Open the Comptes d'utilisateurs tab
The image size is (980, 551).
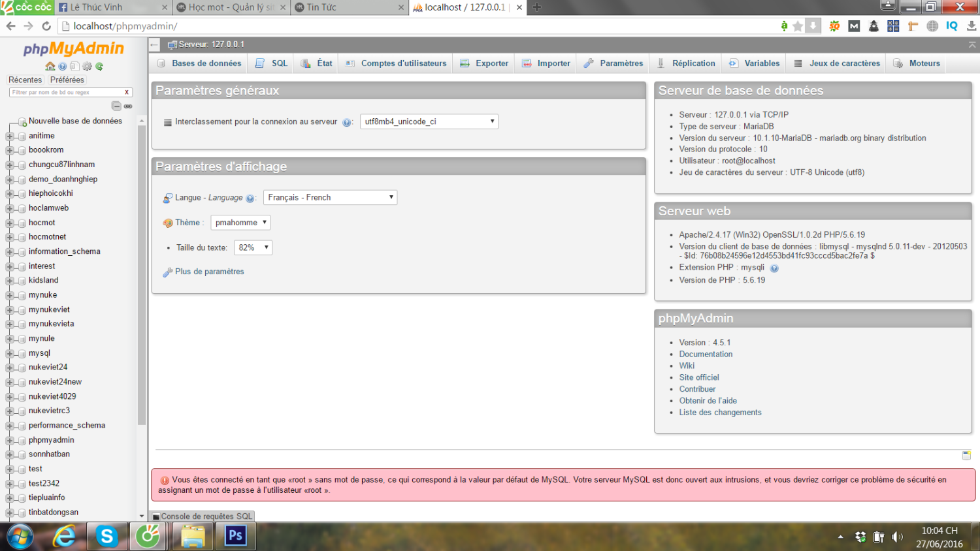(x=396, y=63)
